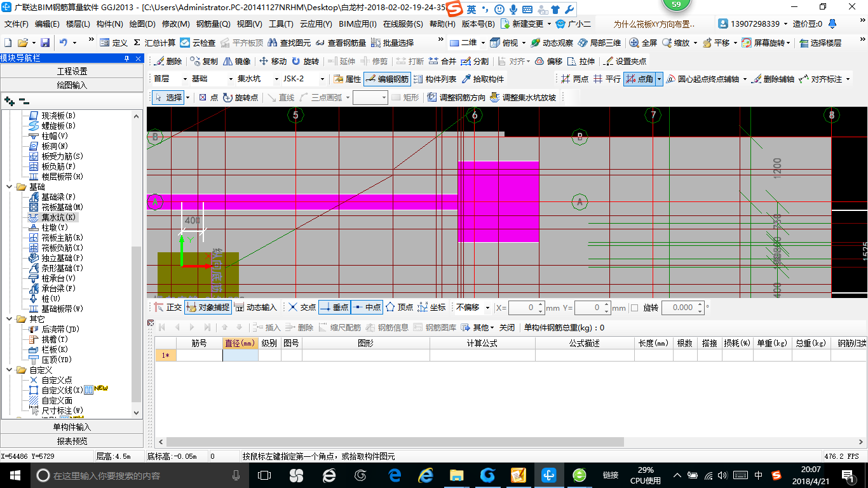Open 查看钢筋量 rebar quantity view

340,43
